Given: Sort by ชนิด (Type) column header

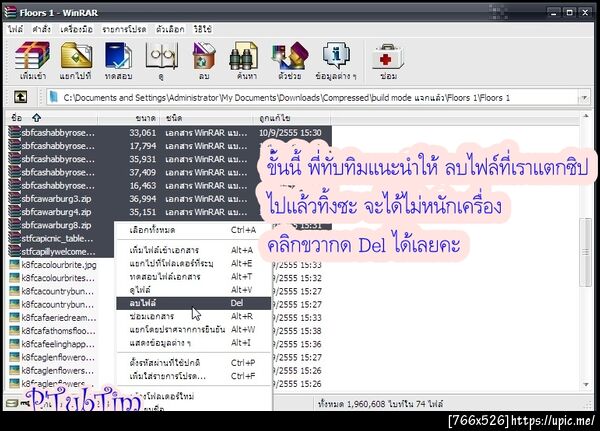Looking at the screenshot, I should pos(206,118).
